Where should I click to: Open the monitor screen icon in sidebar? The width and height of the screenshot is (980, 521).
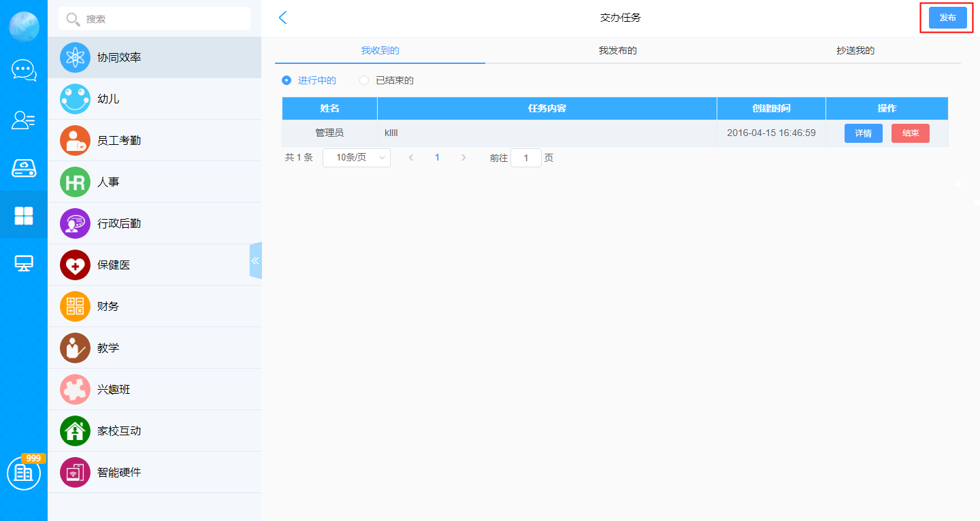[x=24, y=263]
